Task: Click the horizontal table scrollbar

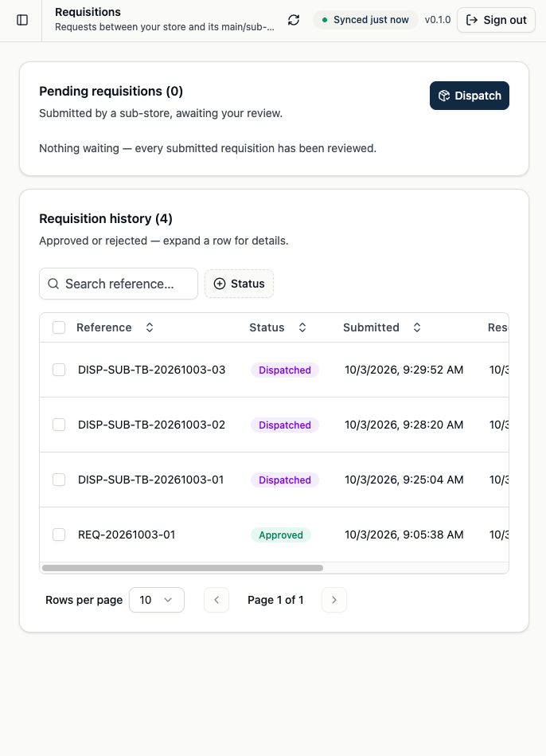Action: (x=182, y=568)
